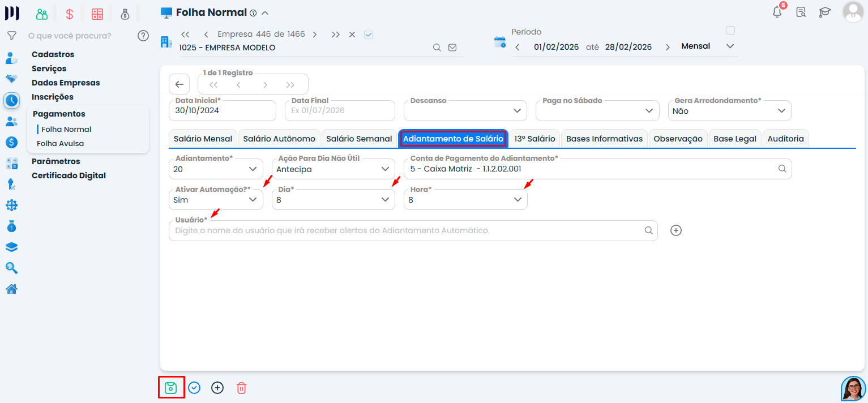The width and height of the screenshot is (868, 403).
Task: Add user with plus circle icon
Action: [x=675, y=230]
